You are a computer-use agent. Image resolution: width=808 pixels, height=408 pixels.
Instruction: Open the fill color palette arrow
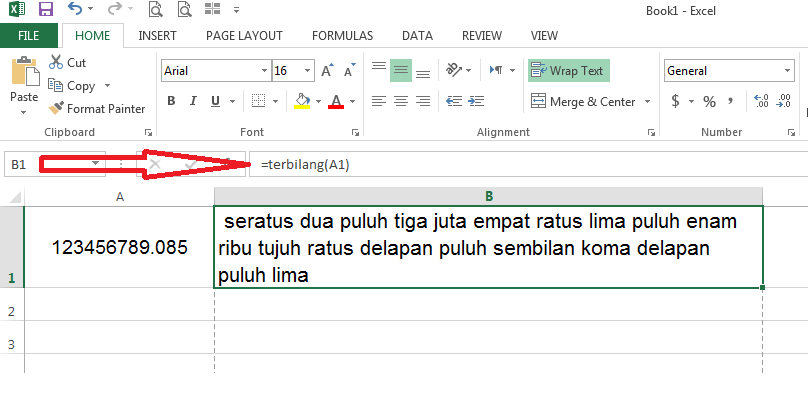point(318,101)
